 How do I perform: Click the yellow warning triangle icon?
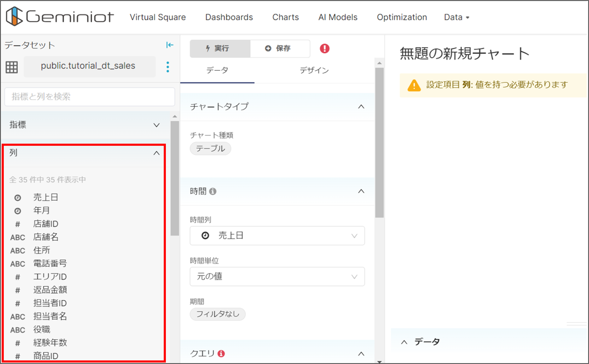click(414, 85)
